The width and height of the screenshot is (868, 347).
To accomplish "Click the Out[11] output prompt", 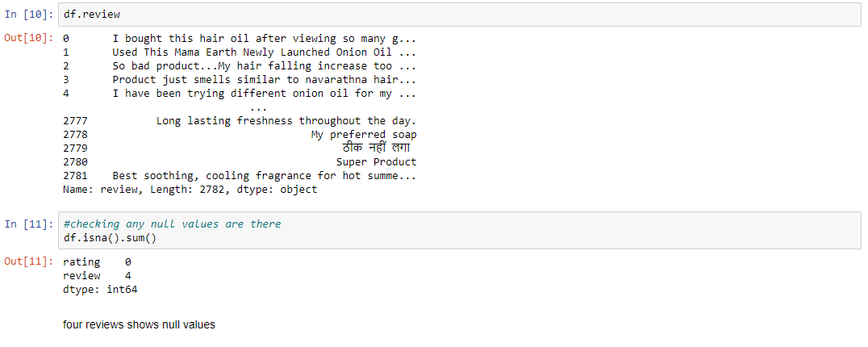I will click(29, 261).
